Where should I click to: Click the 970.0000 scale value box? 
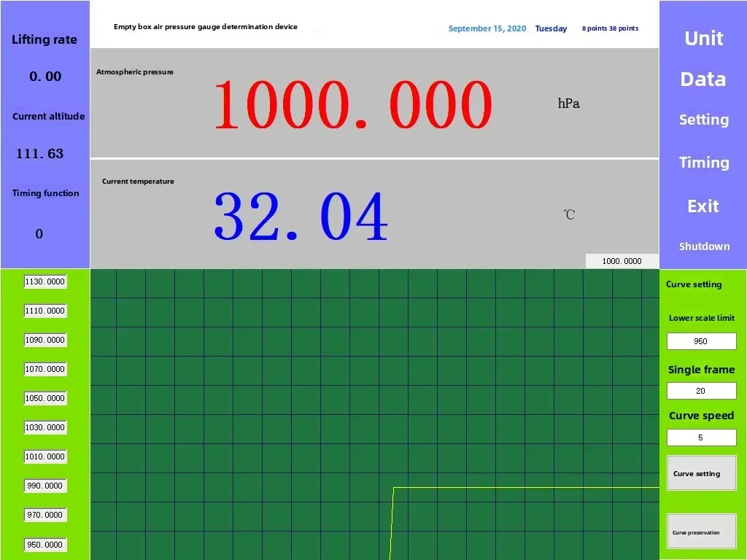(x=45, y=515)
